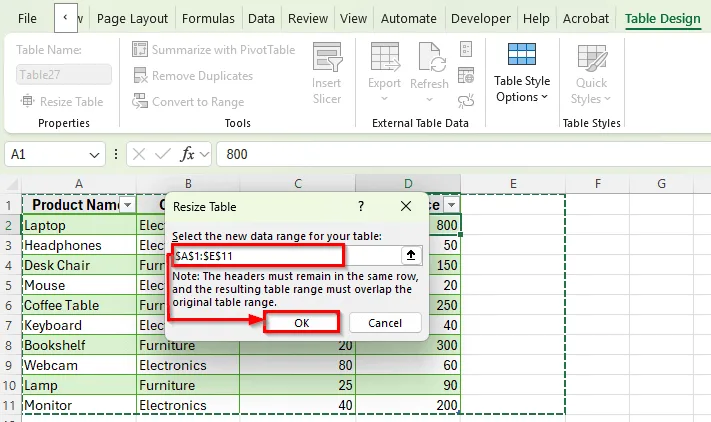Image resolution: width=711 pixels, height=422 pixels.
Task: Click the confirm entry checkmark in formula bar
Action: (162, 154)
